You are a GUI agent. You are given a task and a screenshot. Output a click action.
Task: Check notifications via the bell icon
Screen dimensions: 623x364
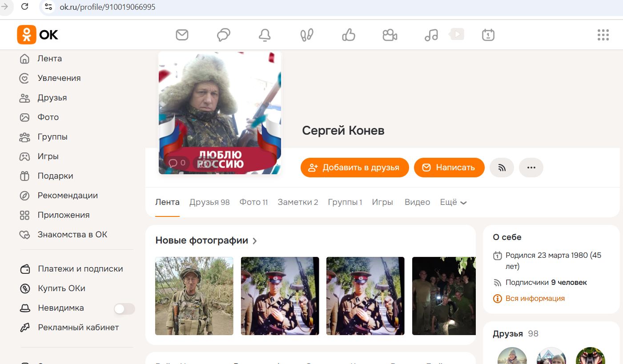point(265,34)
